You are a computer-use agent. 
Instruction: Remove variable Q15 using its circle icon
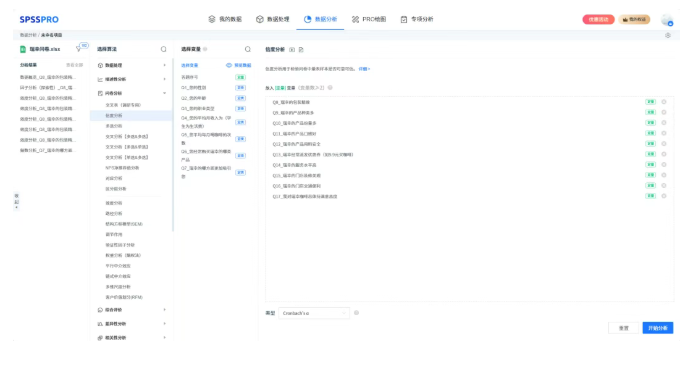(664, 175)
